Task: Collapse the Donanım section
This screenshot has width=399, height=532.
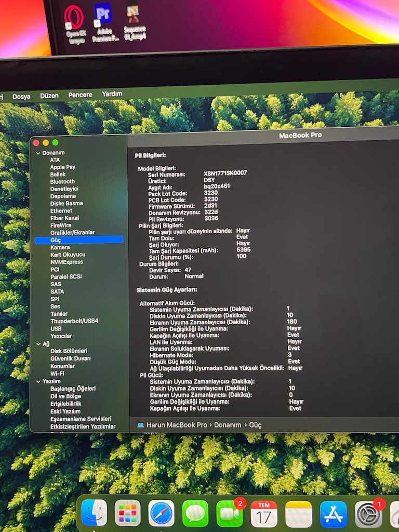Action: pyautogui.click(x=38, y=153)
